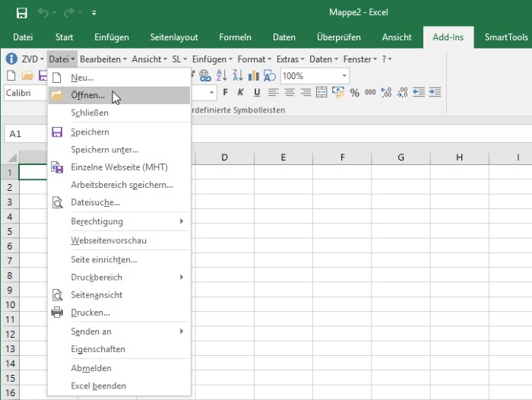Choose Seitenansicht in the Datei menu
The width and height of the screenshot is (532, 400).
[x=119, y=295]
